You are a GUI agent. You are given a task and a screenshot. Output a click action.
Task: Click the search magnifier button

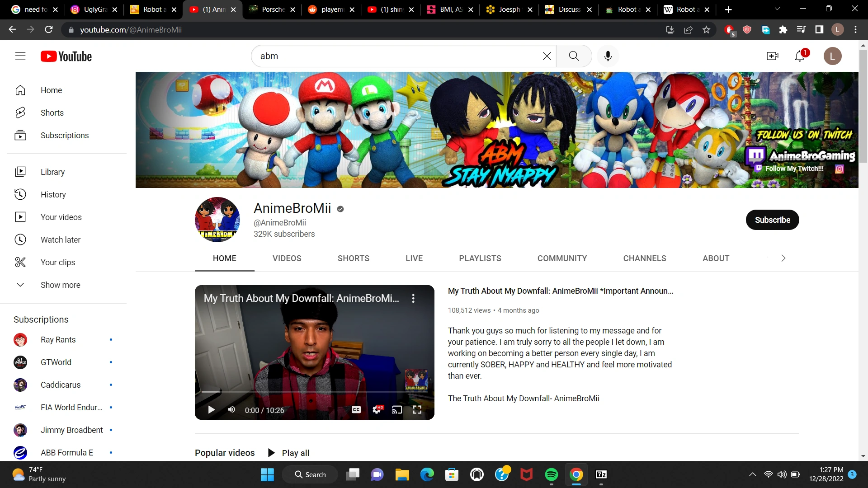(574, 56)
